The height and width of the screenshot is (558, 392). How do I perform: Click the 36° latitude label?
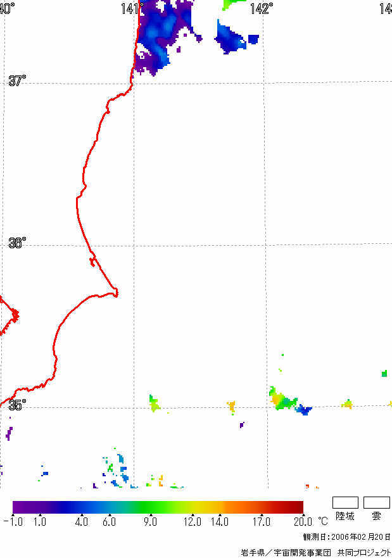pos(17,243)
